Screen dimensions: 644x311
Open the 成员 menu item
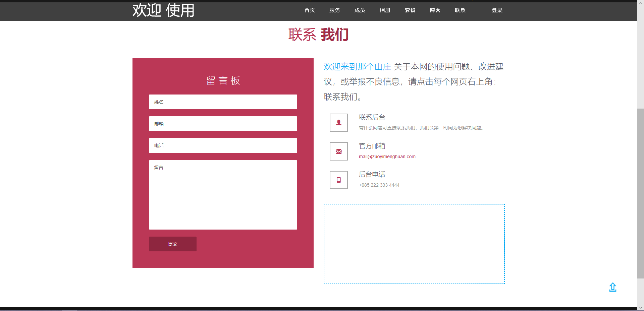pos(360,10)
